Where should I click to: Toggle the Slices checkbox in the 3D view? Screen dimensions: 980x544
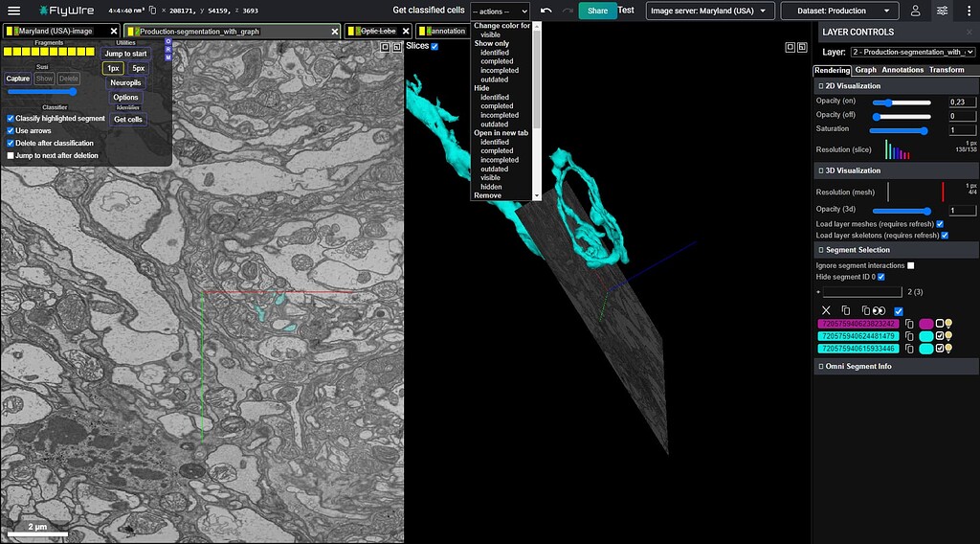(434, 46)
